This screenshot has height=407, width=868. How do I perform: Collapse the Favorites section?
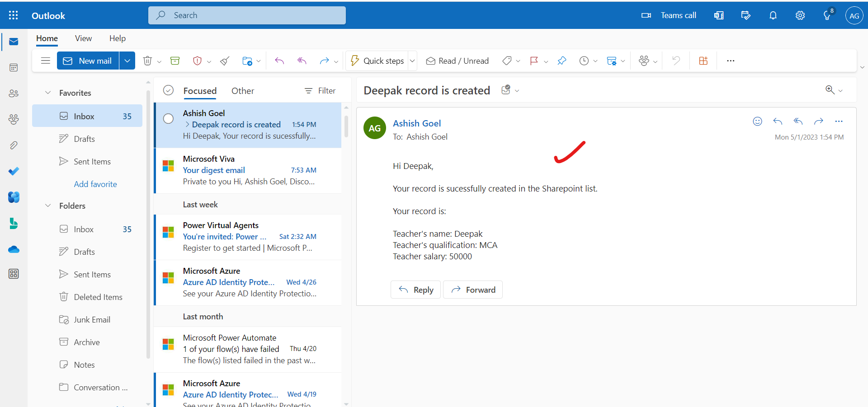[48, 93]
